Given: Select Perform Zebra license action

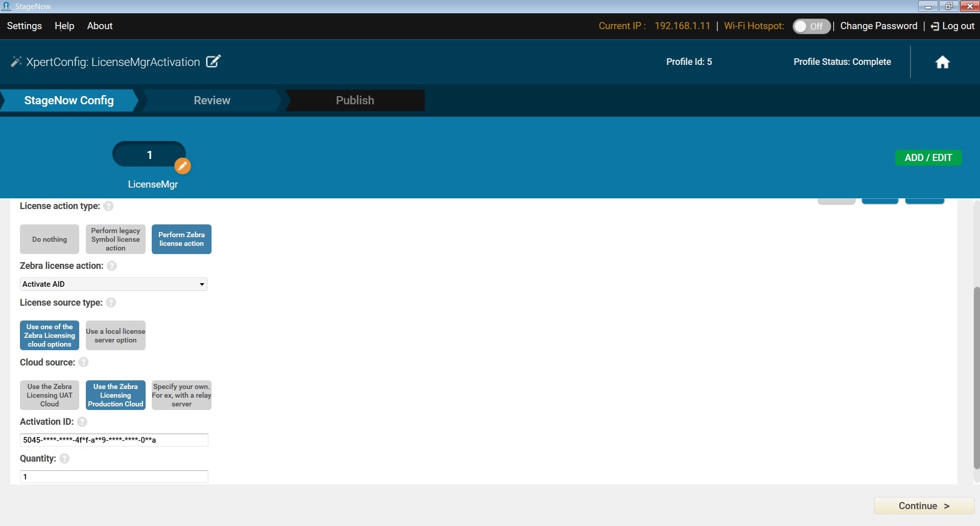Looking at the screenshot, I should point(181,239).
